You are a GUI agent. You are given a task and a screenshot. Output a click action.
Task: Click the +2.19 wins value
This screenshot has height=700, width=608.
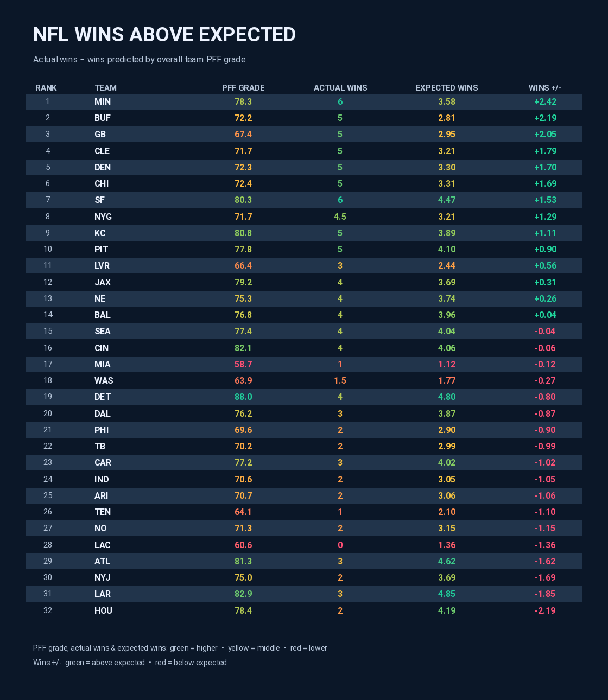(x=545, y=118)
